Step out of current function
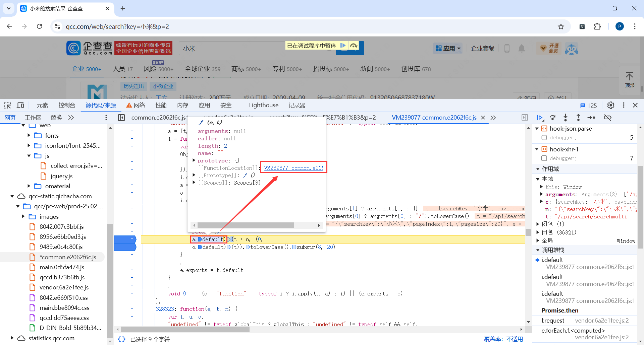Image resolution: width=644 pixels, height=345 pixels. pyautogui.click(x=578, y=118)
